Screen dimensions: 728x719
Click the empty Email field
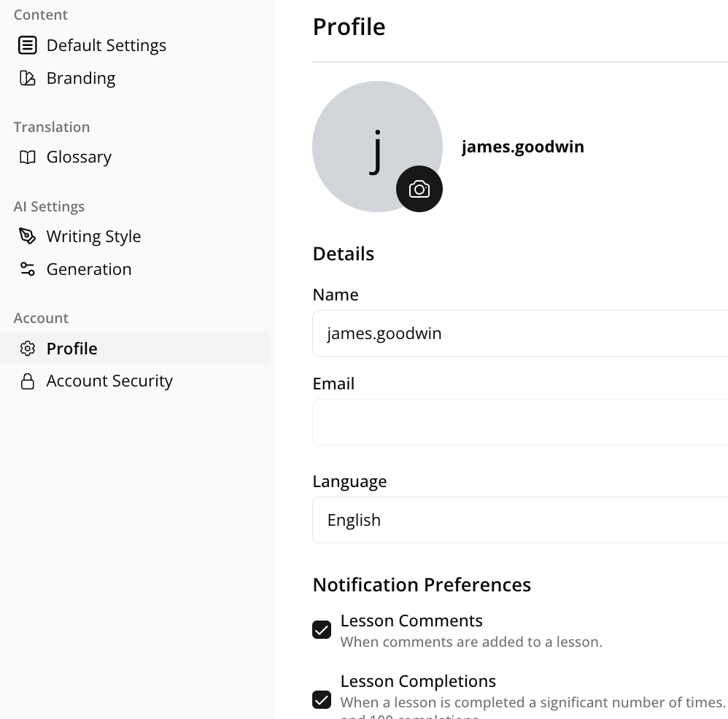tap(519, 422)
